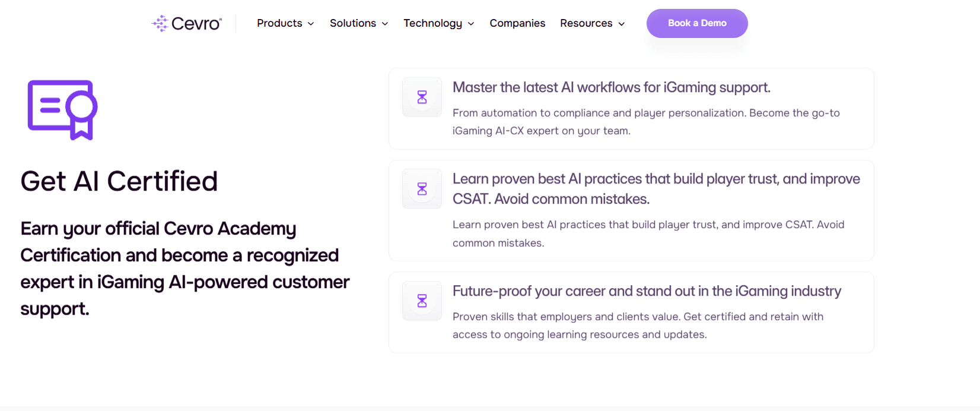Image resolution: width=980 pixels, height=411 pixels.
Task: Click hourglass icon beside Future-proof your career
Action: (422, 301)
